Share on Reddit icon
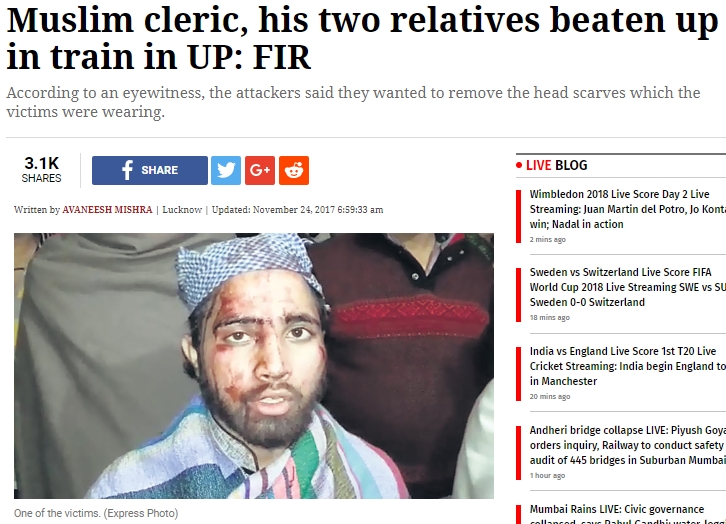The height and width of the screenshot is (524, 726). tap(294, 170)
